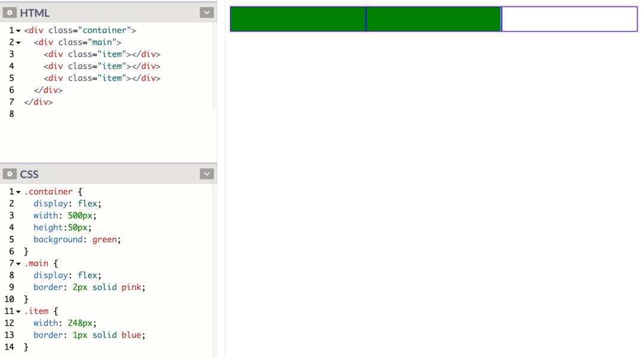Viewport: 644px width, 358px height.
Task: Fold the .item CSS rule
Action: [18, 311]
